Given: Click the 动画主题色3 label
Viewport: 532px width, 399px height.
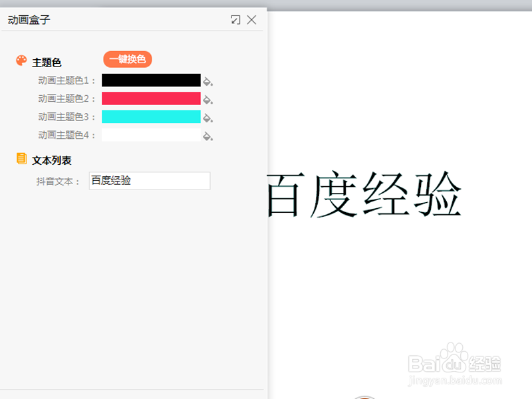Looking at the screenshot, I should (x=66, y=117).
